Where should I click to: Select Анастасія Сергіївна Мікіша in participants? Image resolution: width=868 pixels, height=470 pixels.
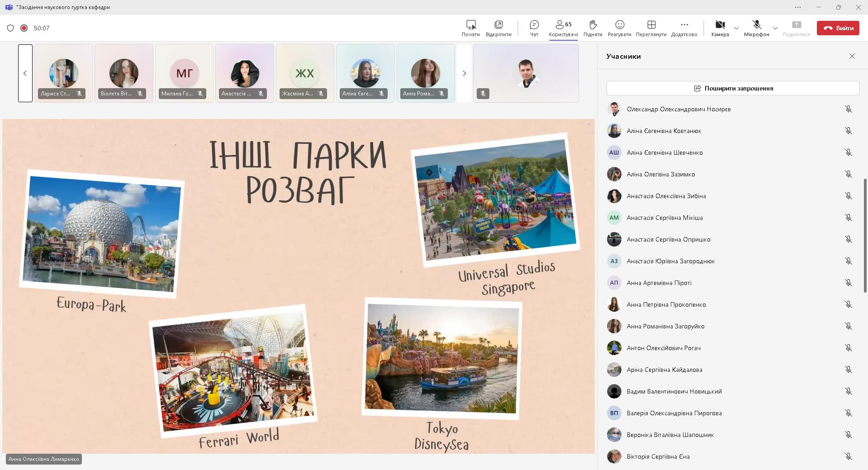[733, 218]
